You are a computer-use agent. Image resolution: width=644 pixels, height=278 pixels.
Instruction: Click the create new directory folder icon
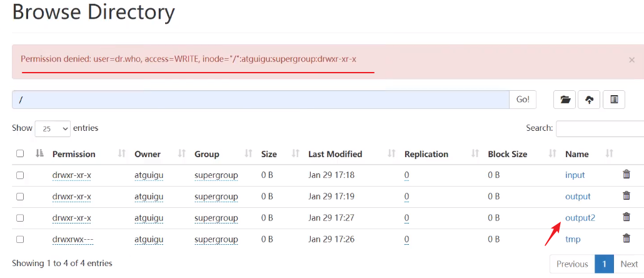(565, 100)
